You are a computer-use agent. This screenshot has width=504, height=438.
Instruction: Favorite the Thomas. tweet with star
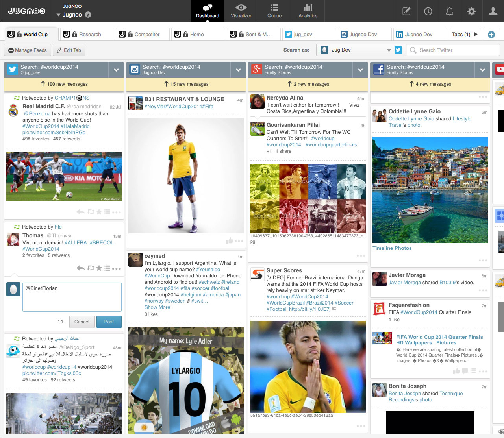(99, 268)
